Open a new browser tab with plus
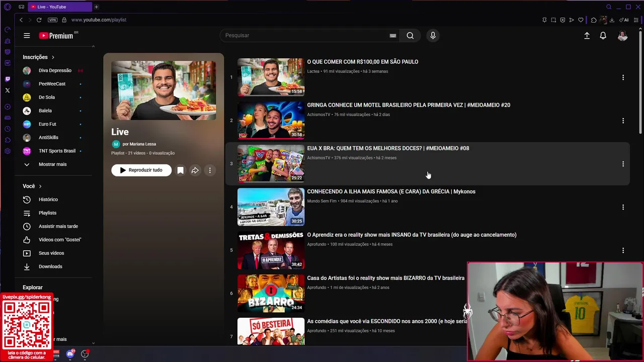Viewport: 644px width, 362px height. pyautogui.click(x=96, y=7)
